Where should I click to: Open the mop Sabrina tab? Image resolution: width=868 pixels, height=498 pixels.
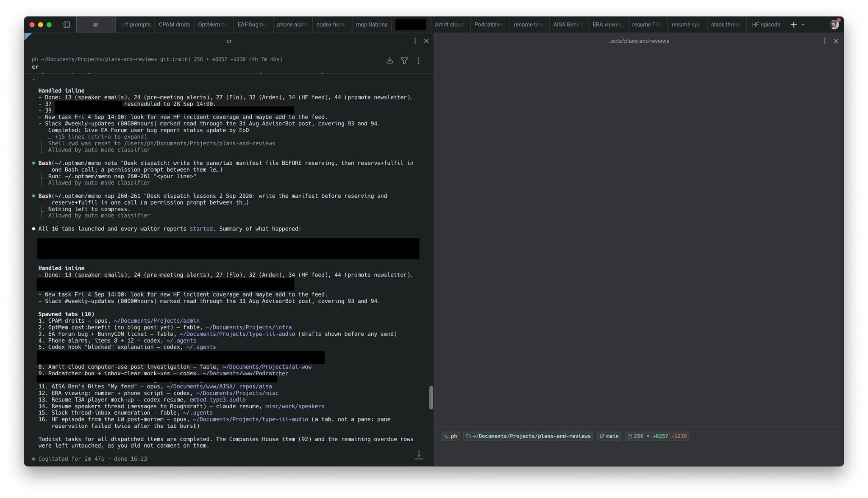pyautogui.click(x=371, y=25)
